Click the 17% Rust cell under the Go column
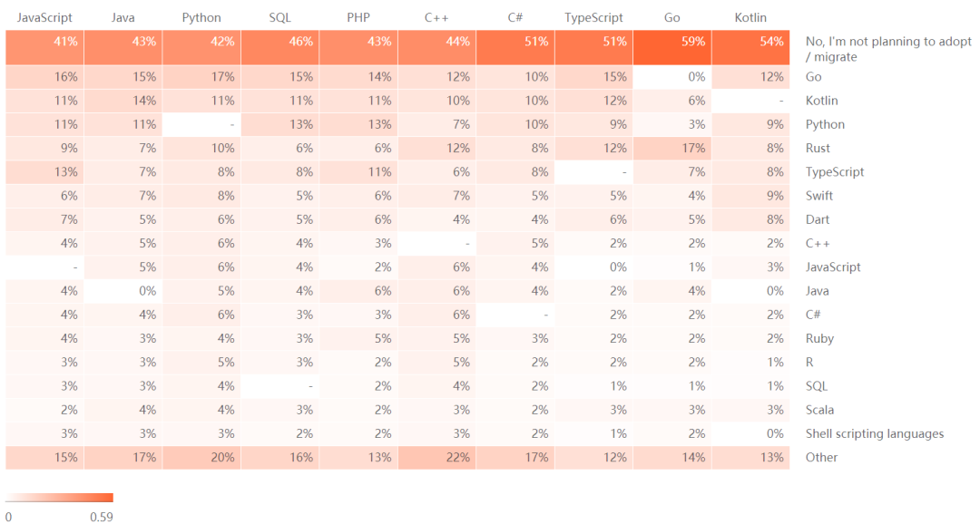 click(x=671, y=148)
